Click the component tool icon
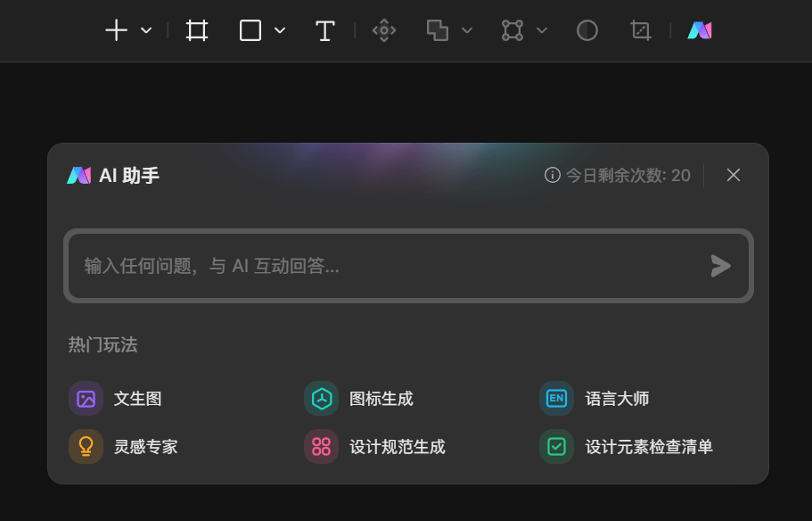This screenshot has height=521, width=812. [384, 30]
